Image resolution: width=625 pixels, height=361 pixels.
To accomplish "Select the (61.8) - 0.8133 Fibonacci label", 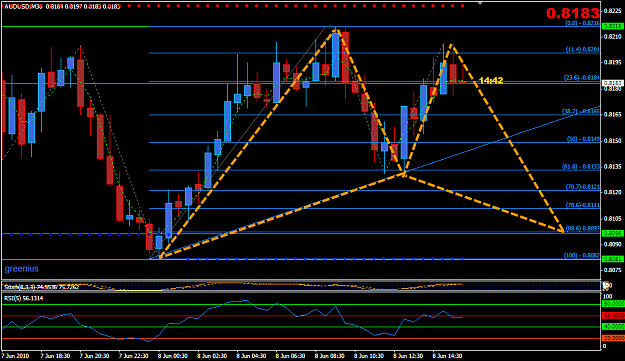I will pyautogui.click(x=582, y=167).
